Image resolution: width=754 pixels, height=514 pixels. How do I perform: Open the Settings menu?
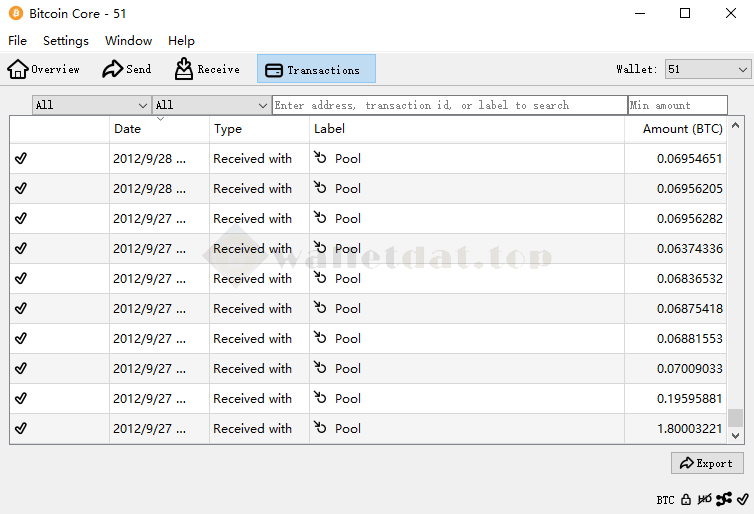pyautogui.click(x=66, y=41)
